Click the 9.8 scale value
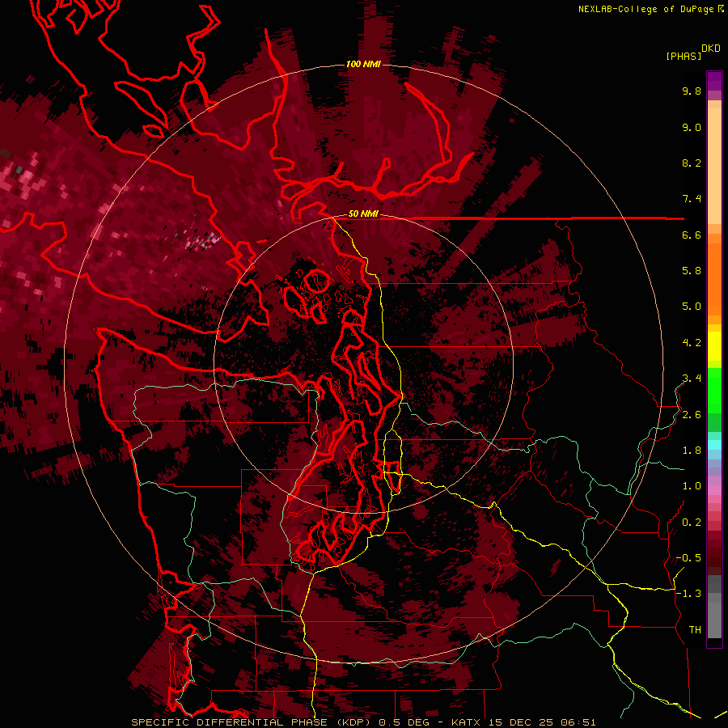 [692, 91]
